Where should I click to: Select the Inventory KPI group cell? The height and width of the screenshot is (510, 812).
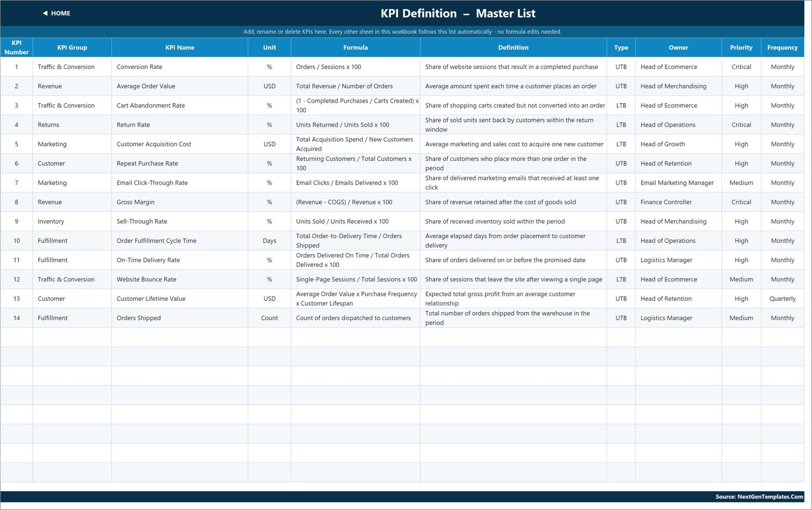pyautogui.click(x=72, y=221)
